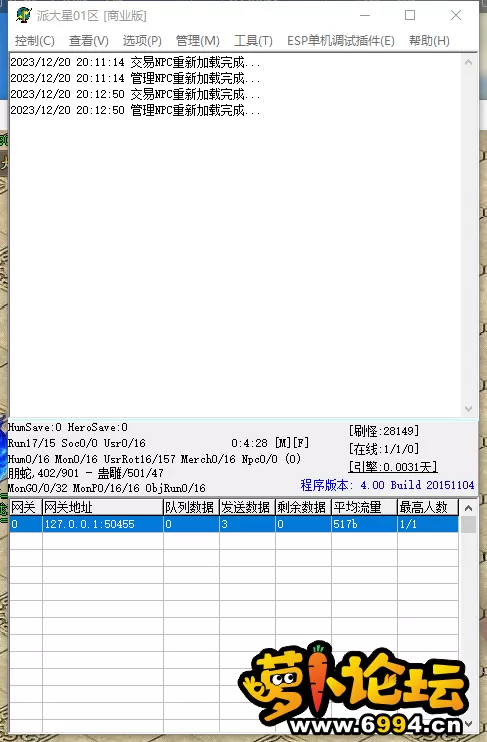Open the 帮助(H) menu
Viewport: 487px width, 742px height.
(429, 41)
